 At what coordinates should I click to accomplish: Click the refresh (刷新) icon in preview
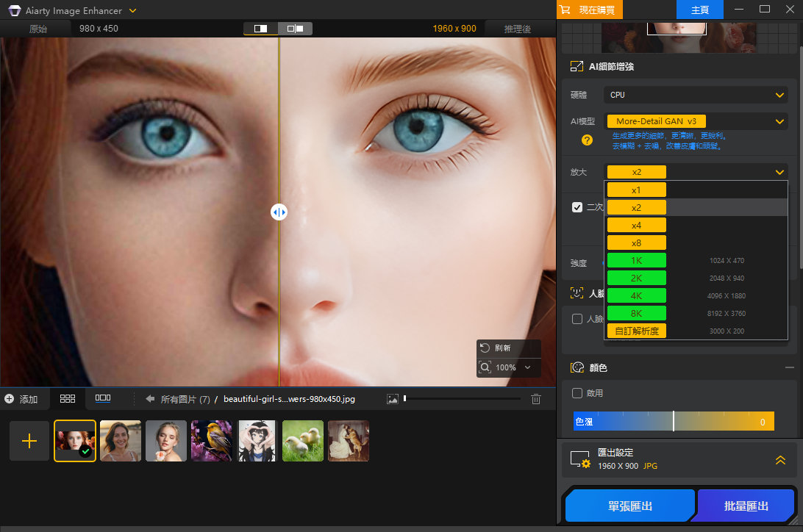tap(485, 348)
